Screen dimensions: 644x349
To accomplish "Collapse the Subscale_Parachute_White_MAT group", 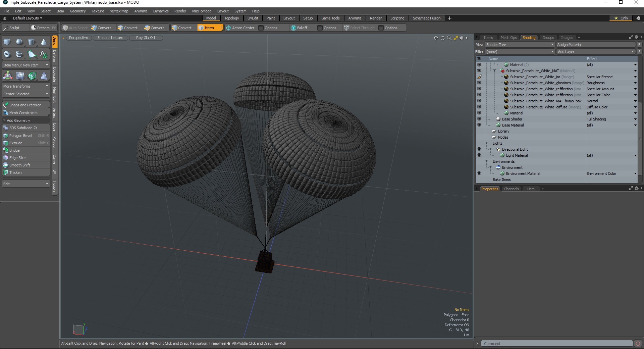I will click(494, 71).
